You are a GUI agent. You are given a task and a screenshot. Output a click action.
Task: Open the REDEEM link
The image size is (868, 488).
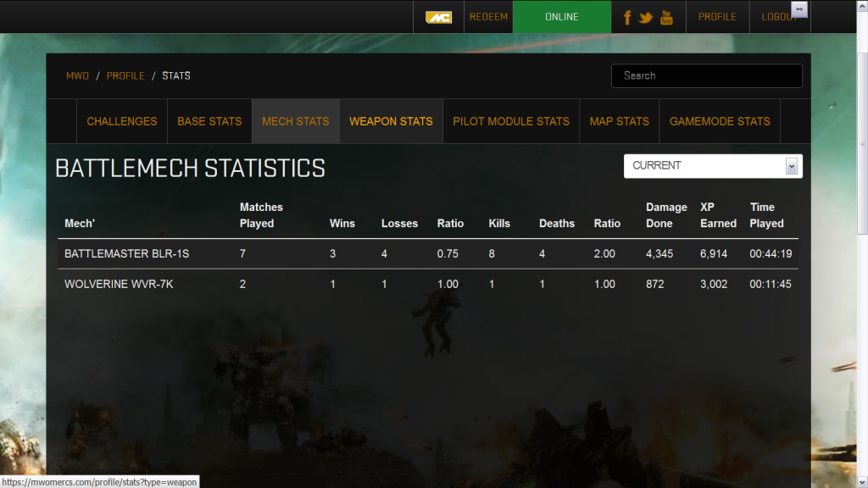pos(488,17)
